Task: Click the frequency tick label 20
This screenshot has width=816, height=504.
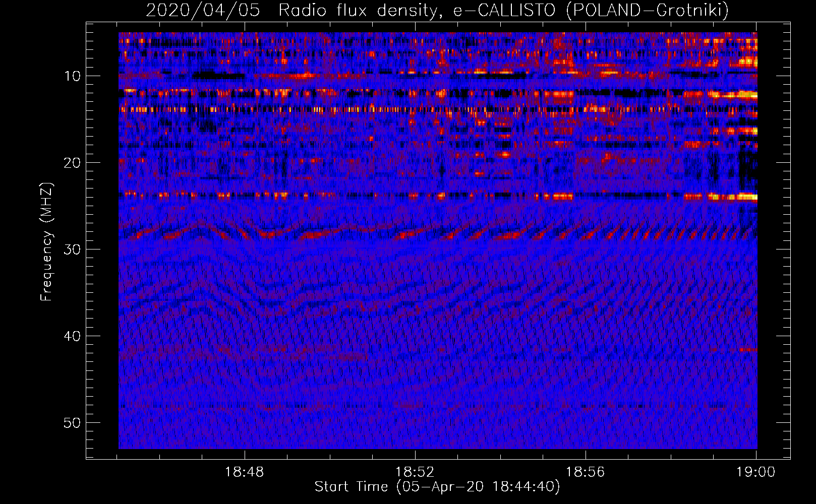Action: (73, 163)
